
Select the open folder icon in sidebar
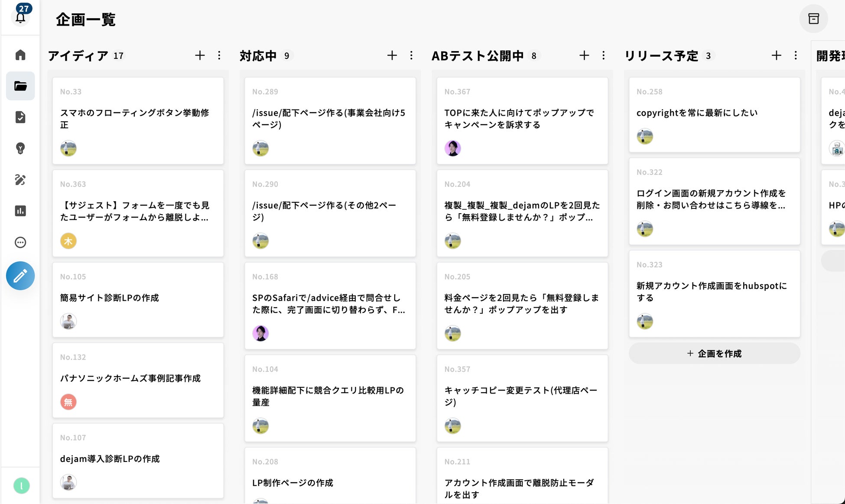20,86
